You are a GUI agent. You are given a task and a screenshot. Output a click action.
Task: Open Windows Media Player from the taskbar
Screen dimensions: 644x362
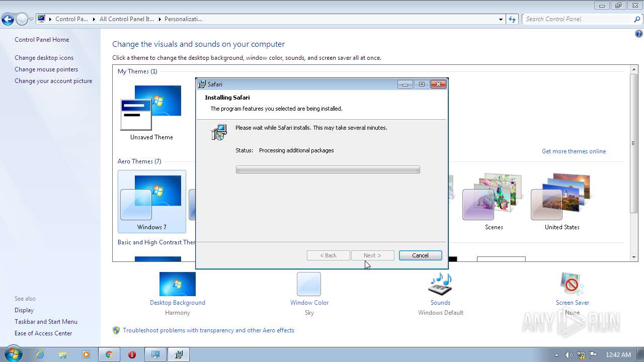(86, 354)
